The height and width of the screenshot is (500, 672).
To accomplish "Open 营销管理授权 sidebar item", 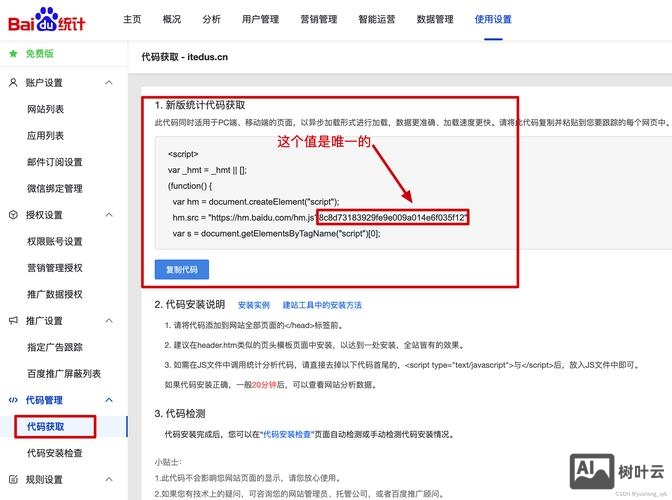I will point(55,268).
